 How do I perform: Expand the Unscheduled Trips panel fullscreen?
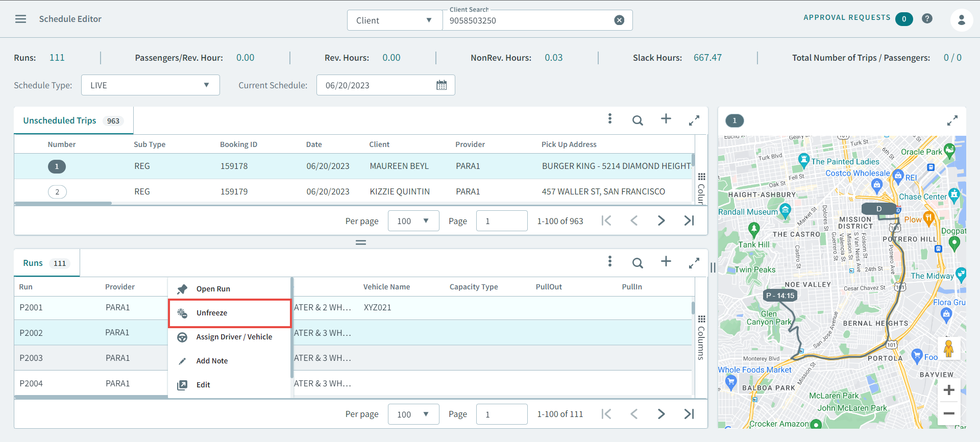tap(694, 120)
